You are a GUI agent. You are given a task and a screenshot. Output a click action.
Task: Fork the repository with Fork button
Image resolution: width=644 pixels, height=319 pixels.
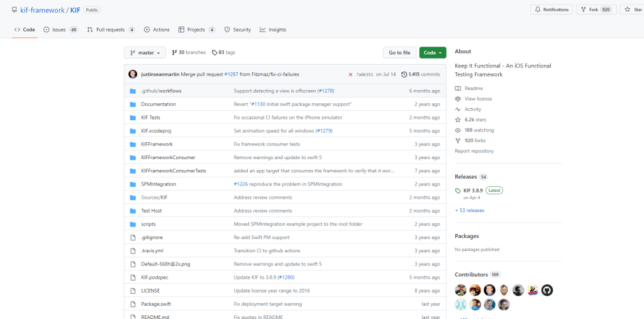(596, 9)
